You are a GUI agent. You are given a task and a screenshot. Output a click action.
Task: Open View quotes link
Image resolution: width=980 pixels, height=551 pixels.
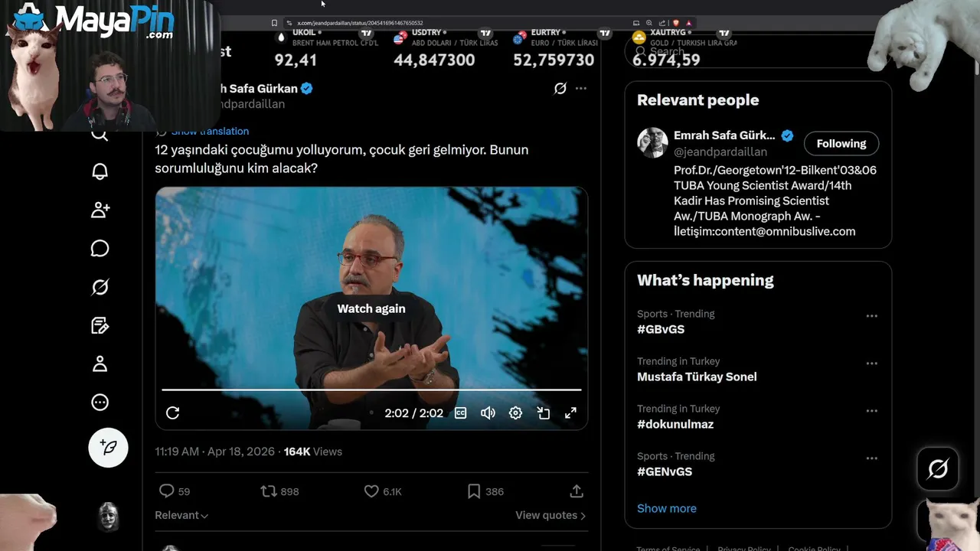pyautogui.click(x=550, y=515)
